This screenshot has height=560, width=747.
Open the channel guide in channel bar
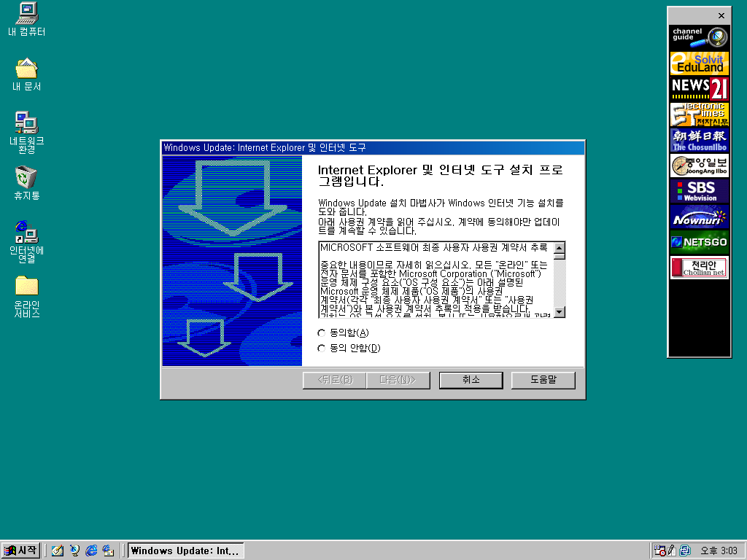point(700,37)
